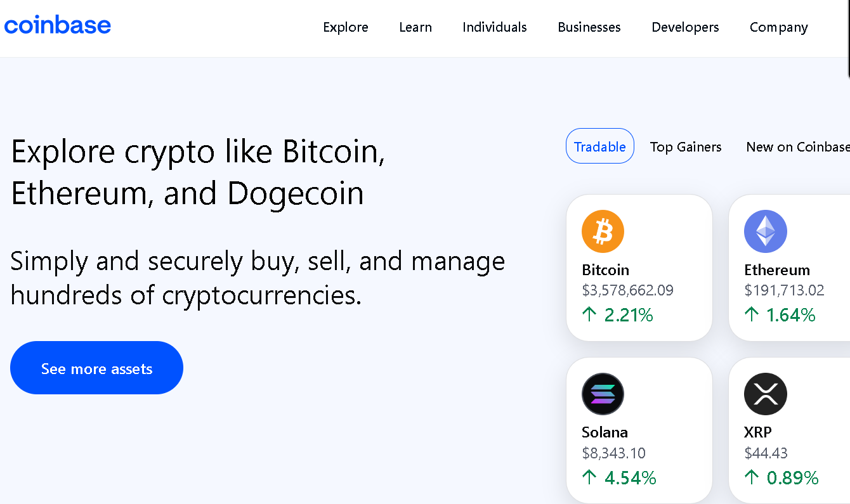Click the green up arrow beside Solana's percentage
The width and height of the screenshot is (850, 504).
(590, 477)
